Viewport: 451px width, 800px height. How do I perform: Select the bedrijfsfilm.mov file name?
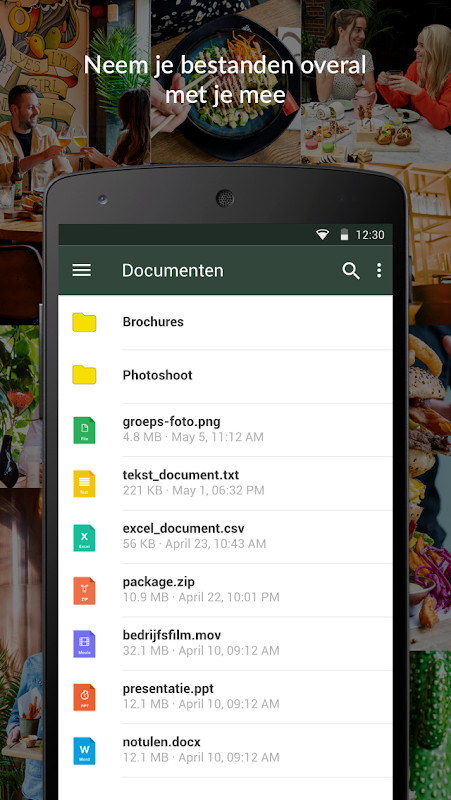pos(172,636)
